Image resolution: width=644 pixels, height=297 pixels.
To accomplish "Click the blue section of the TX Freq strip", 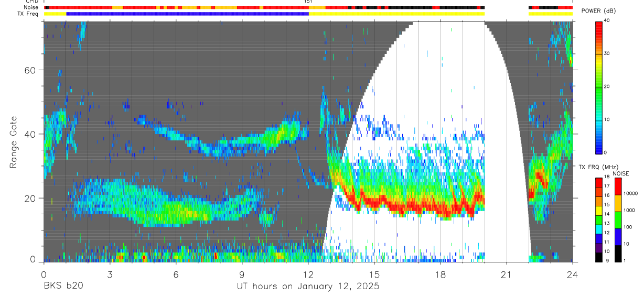I will point(188,14).
